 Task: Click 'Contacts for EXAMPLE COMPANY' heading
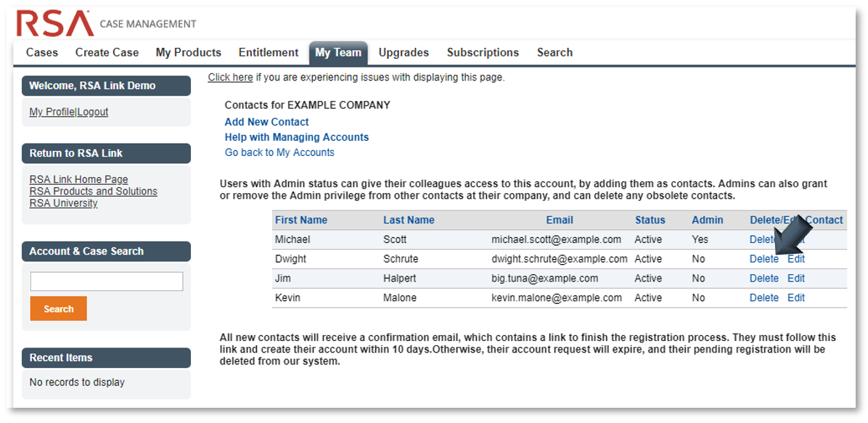[307, 105]
